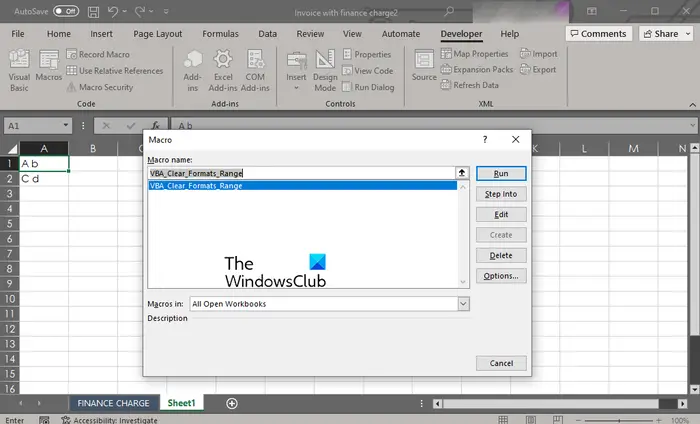700x424 pixels.
Task: Click XML Import
Action: point(538,54)
